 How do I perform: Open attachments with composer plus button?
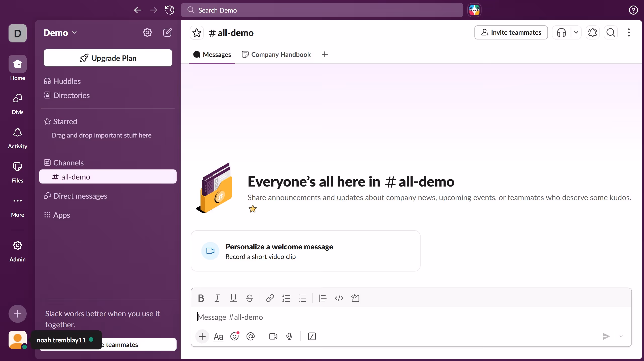pos(202,336)
